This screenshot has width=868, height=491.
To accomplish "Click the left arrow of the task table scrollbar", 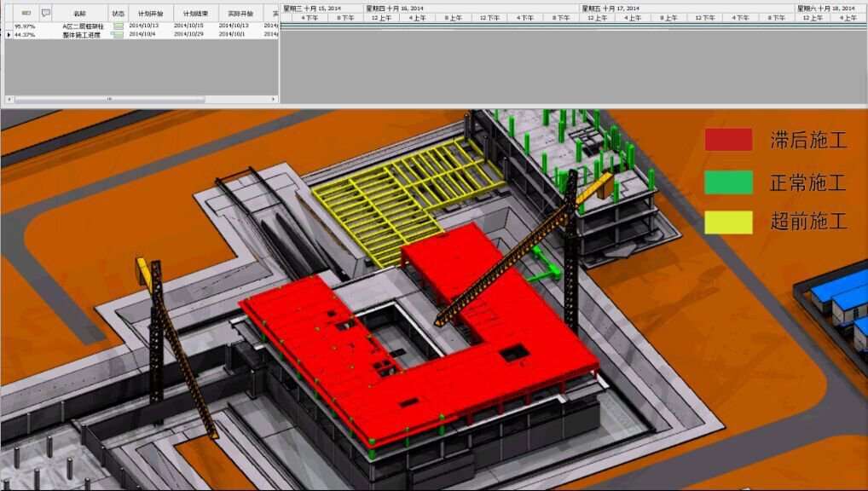I will click(x=9, y=99).
